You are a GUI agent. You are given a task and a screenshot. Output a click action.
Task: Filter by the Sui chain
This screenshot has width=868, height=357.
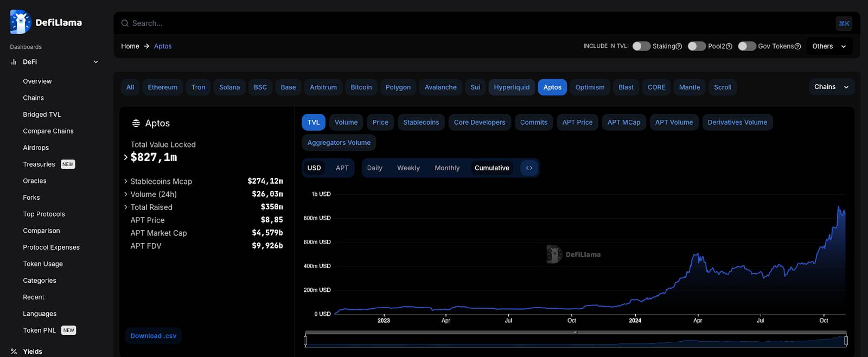(475, 87)
